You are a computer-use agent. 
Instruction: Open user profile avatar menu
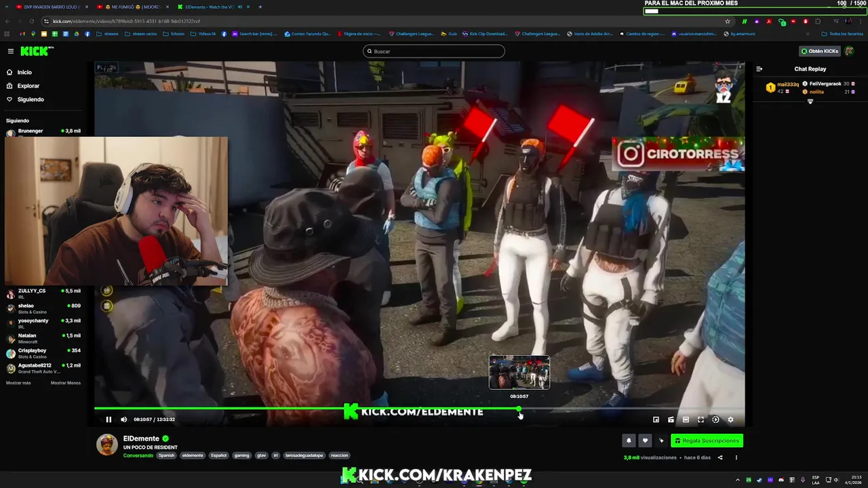[849, 51]
